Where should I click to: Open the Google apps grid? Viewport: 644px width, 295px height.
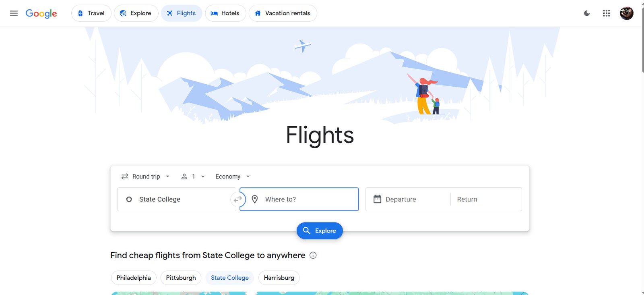point(607,13)
